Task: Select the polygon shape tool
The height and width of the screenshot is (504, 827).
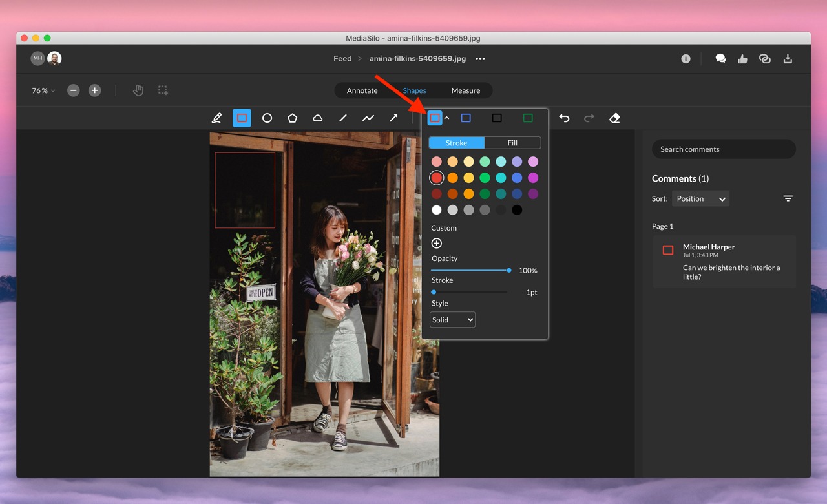Action: [x=292, y=118]
